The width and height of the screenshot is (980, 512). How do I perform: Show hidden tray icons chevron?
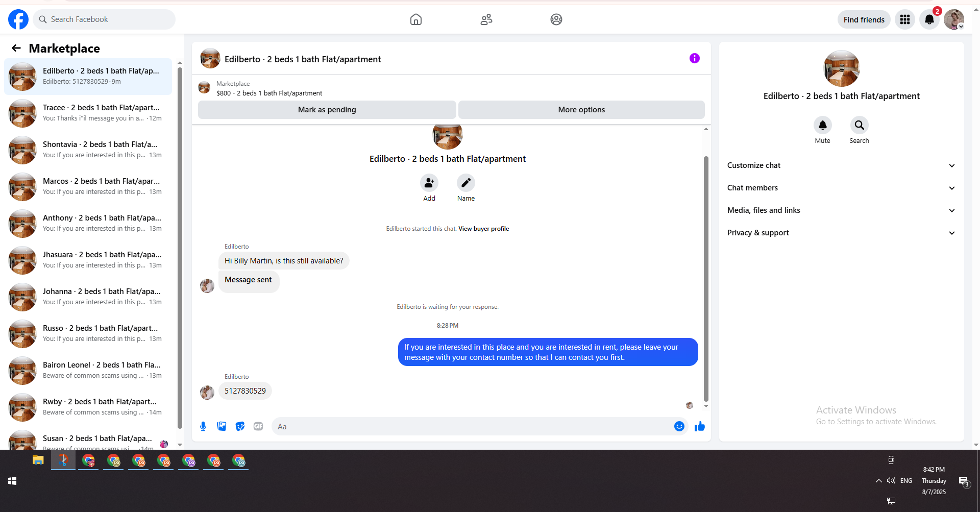point(879,481)
